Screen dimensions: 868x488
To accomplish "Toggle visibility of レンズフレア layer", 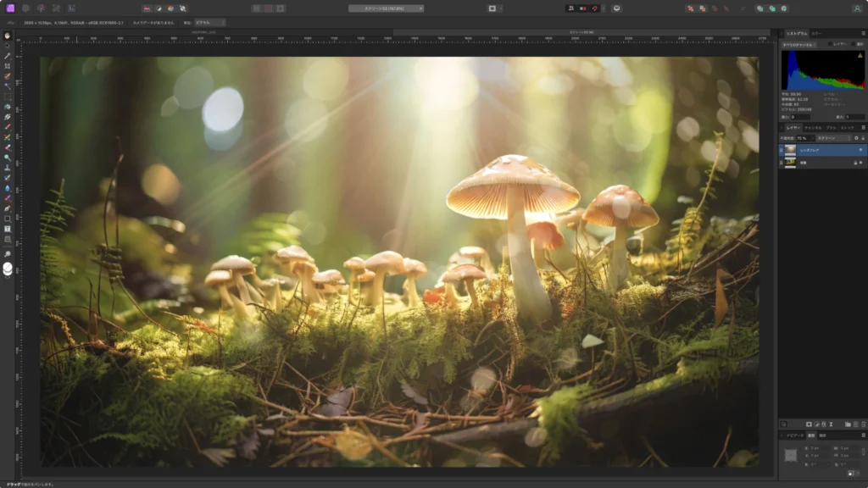I will [x=860, y=149].
